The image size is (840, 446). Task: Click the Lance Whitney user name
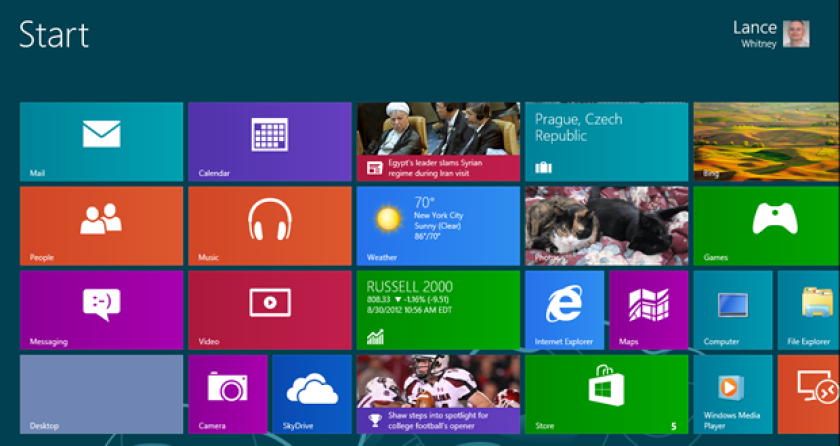point(755,34)
